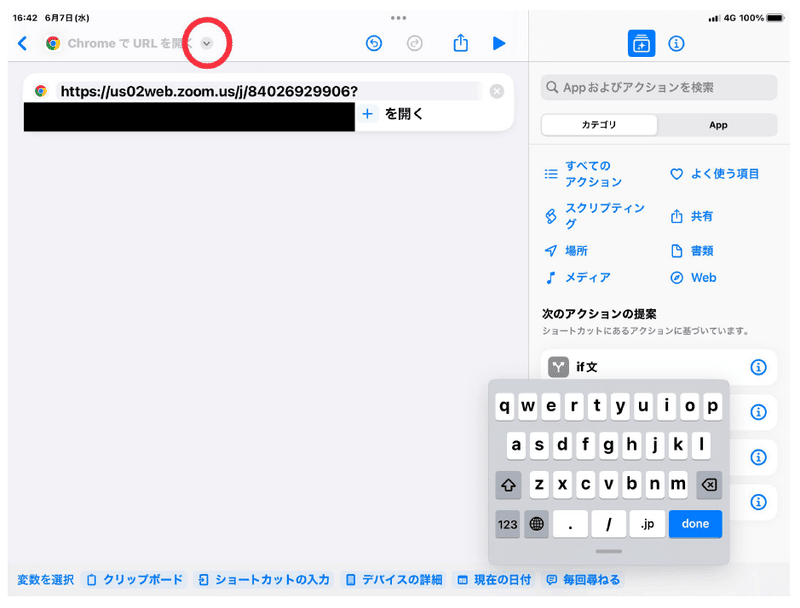Image resolution: width=800 pixels, height=608 pixels.
Task: Add another URL with the plus button
Action: click(x=367, y=114)
